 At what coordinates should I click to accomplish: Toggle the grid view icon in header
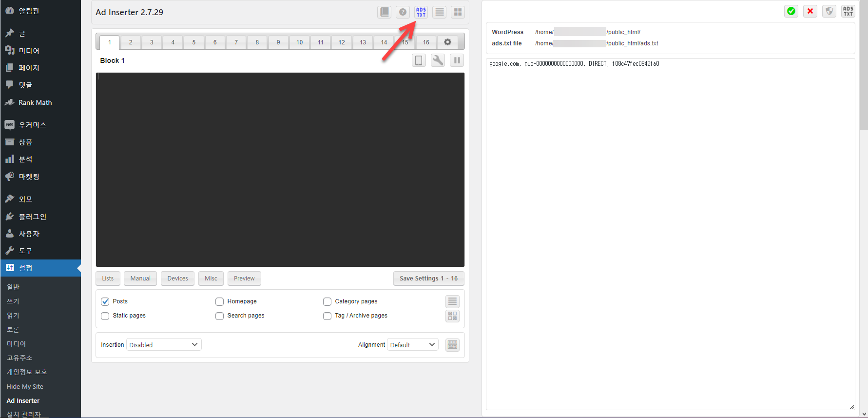pos(458,12)
